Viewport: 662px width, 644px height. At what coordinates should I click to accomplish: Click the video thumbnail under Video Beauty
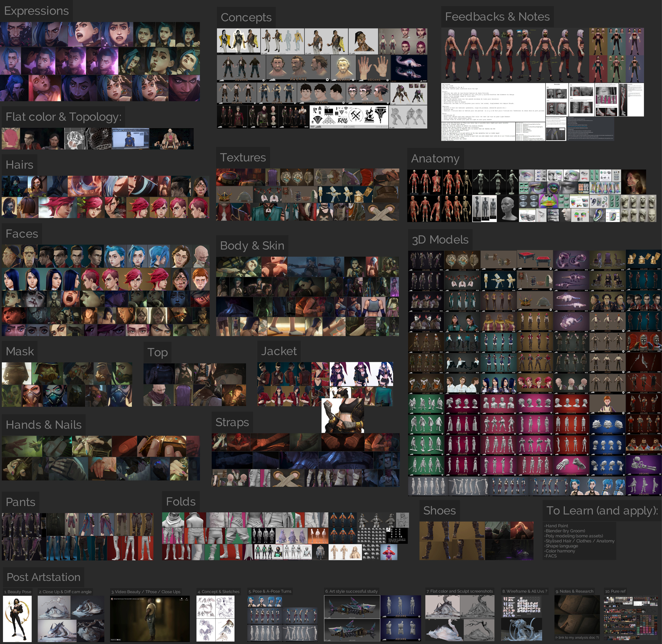[x=150, y=619]
